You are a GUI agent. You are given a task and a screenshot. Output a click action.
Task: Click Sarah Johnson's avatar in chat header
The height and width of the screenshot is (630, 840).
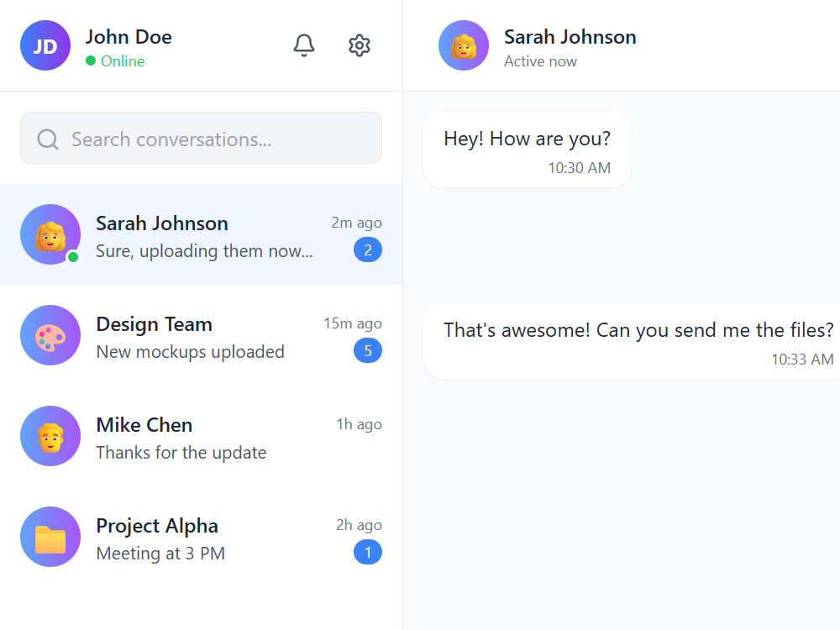point(464,45)
